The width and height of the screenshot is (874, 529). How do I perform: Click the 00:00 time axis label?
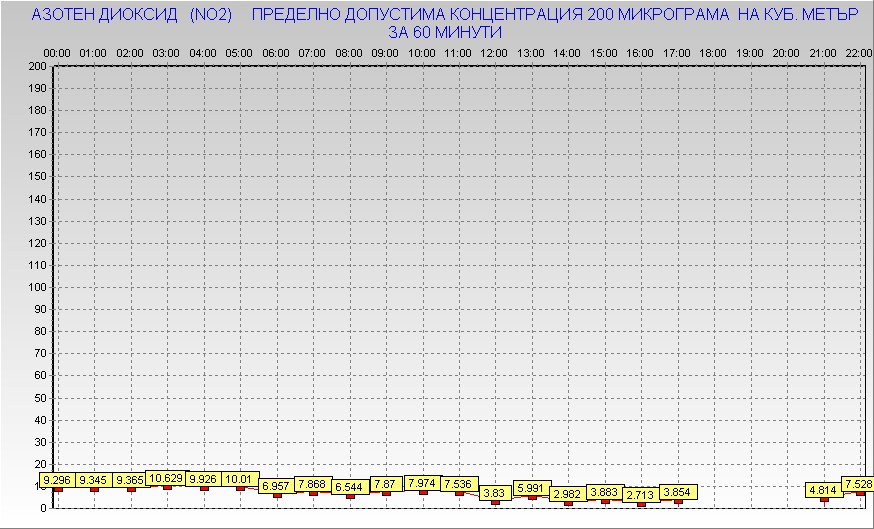57,52
